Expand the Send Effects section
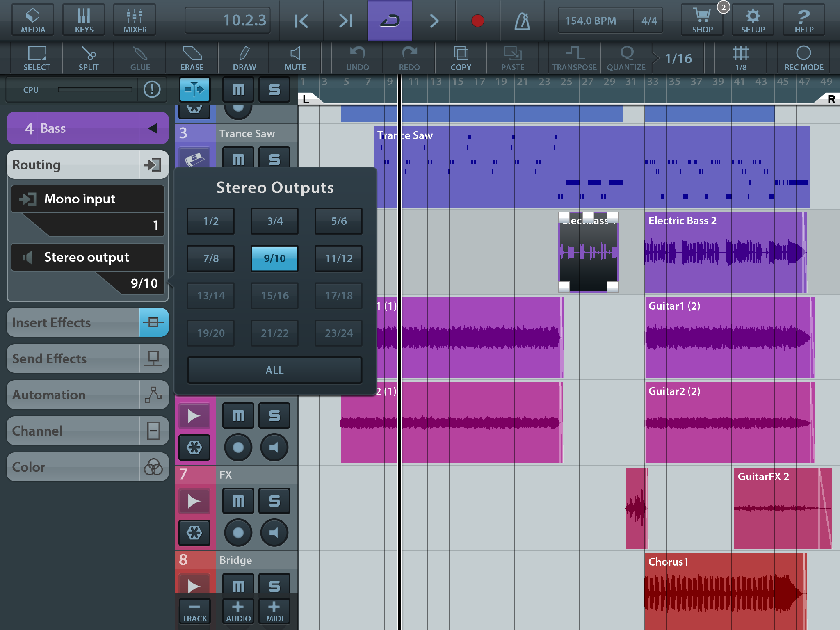The height and width of the screenshot is (630, 840). coord(88,359)
